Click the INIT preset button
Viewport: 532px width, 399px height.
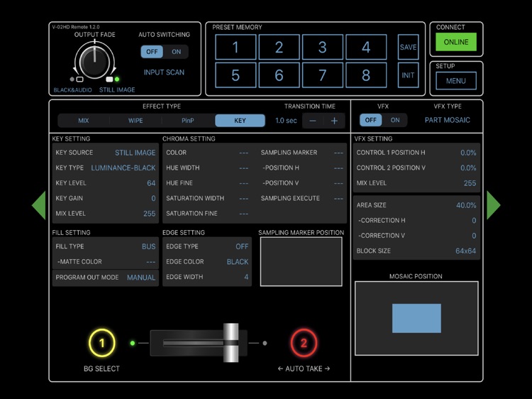click(408, 75)
